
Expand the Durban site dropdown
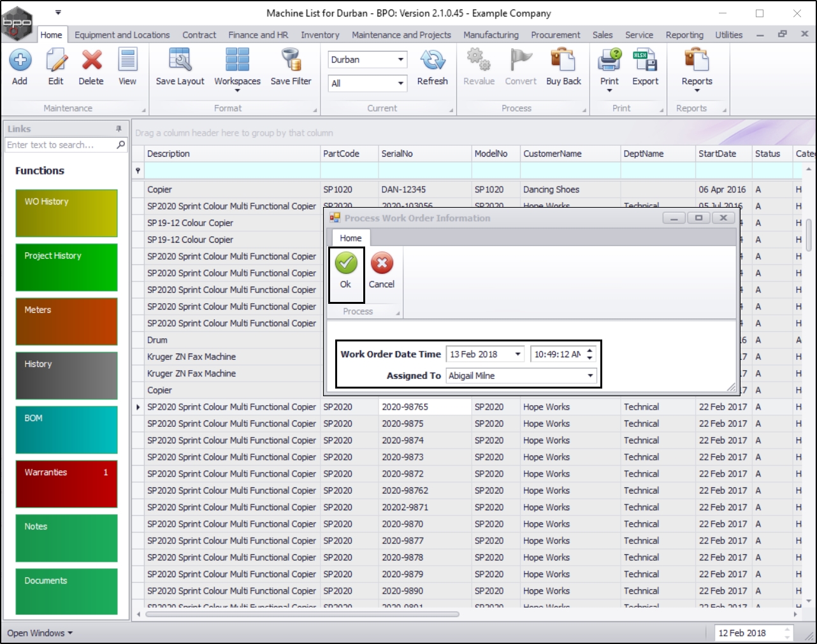click(400, 60)
